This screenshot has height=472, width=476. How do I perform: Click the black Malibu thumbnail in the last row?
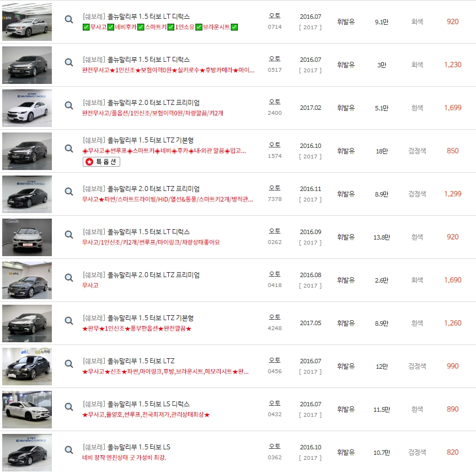click(x=27, y=452)
